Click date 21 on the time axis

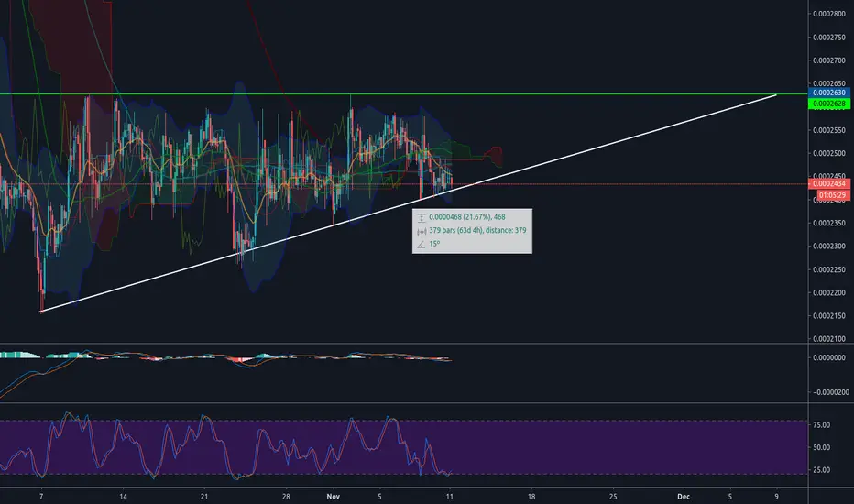pyautogui.click(x=204, y=497)
